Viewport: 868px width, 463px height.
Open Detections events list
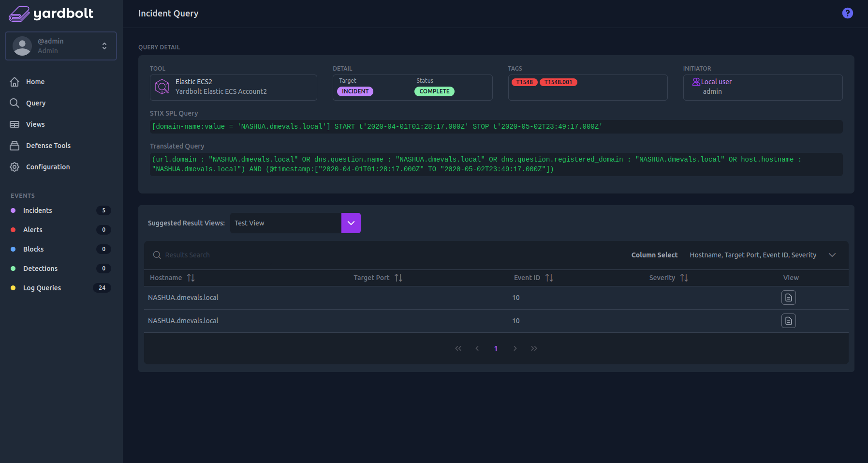click(x=40, y=269)
